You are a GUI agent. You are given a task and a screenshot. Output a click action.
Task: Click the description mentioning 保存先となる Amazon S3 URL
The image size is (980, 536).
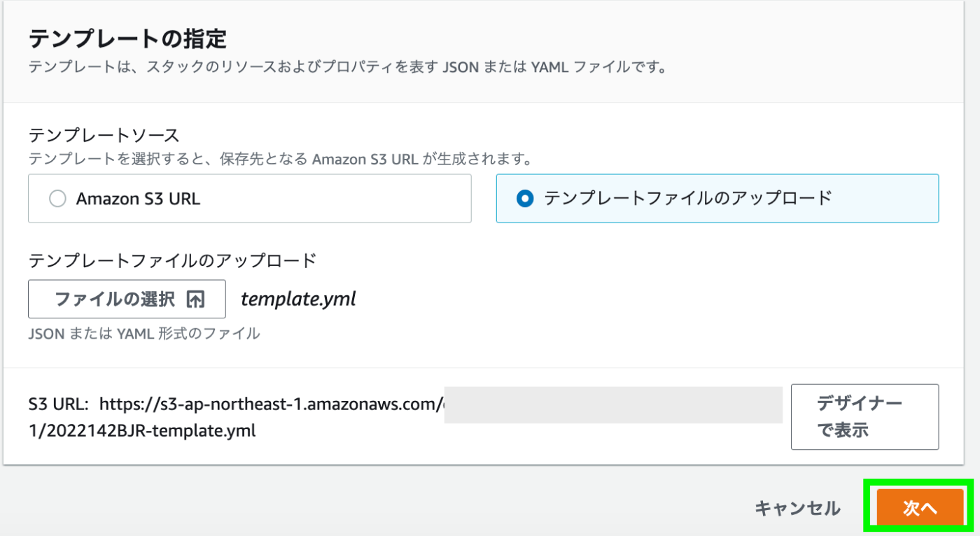[x=279, y=159]
